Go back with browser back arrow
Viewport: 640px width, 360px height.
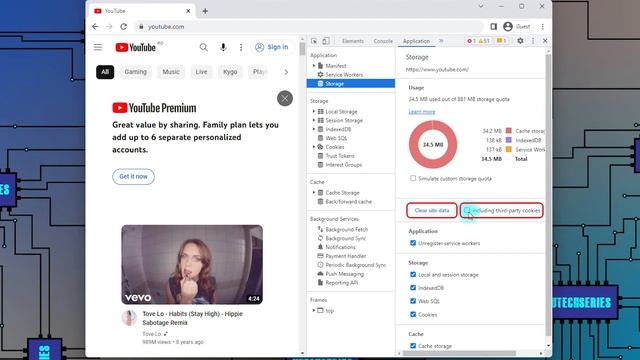click(95, 27)
